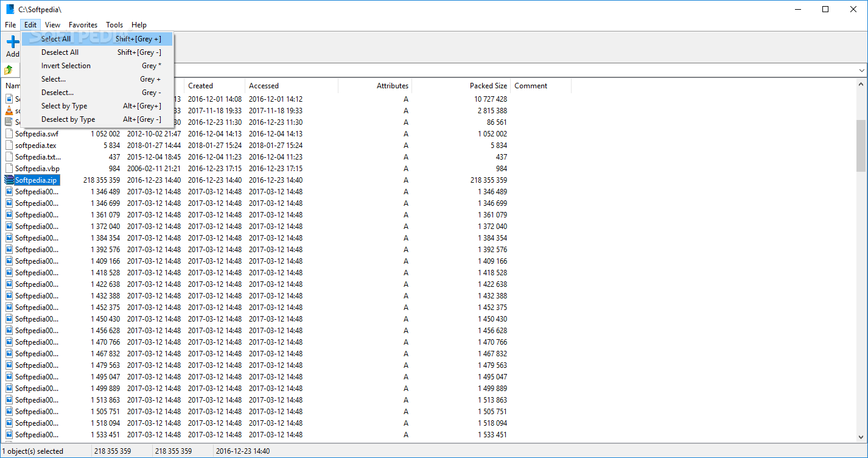Sort by the Comment column header
The image size is (868, 458).
541,86
